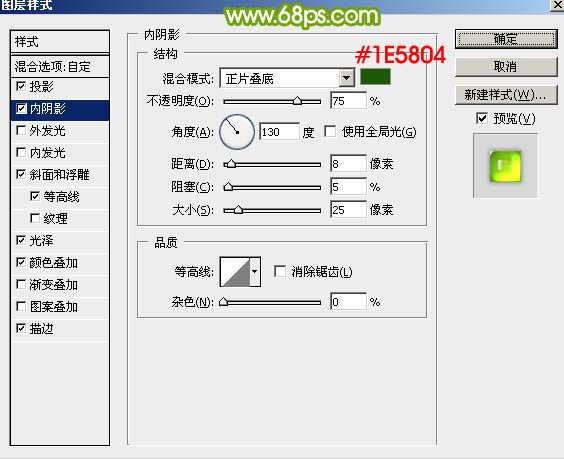The width and height of the screenshot is (564, 459).
Task: Enable the 纹理 texture checkbox
Action: coord(35,218)
